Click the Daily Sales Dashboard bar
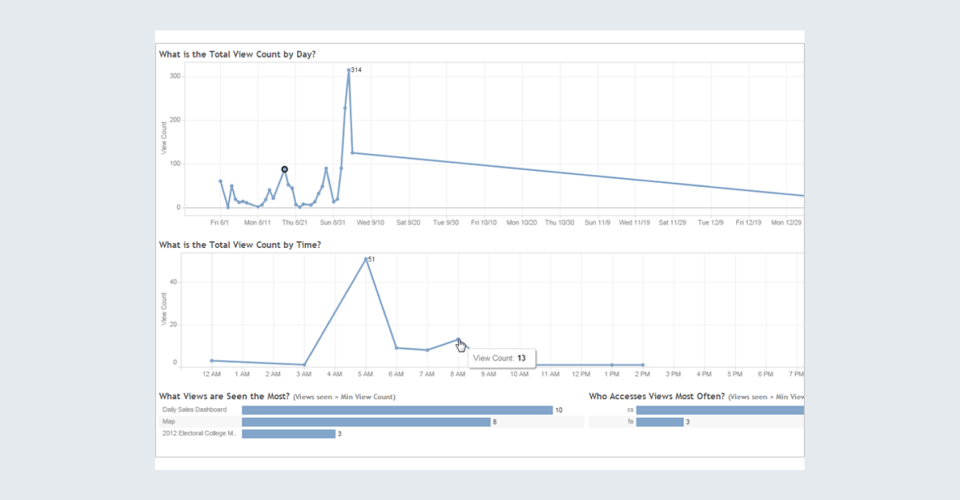This screenshot has height=500, width=960. [397, 410]
